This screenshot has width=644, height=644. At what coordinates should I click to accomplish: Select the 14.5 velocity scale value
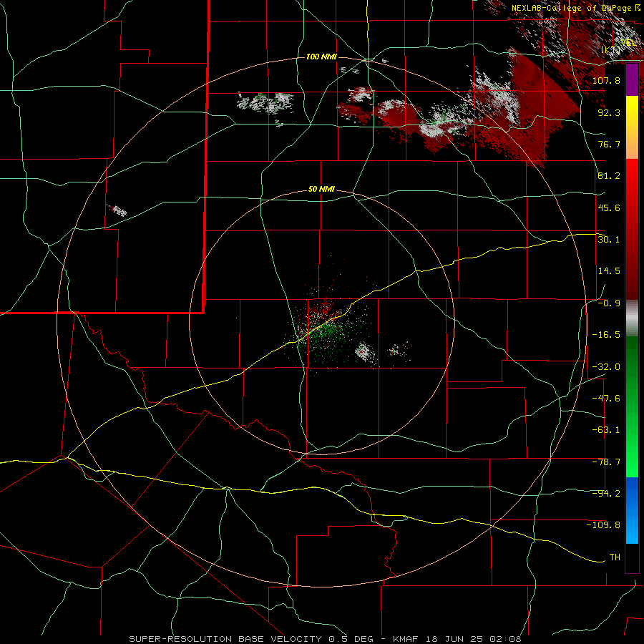(609, 270)
